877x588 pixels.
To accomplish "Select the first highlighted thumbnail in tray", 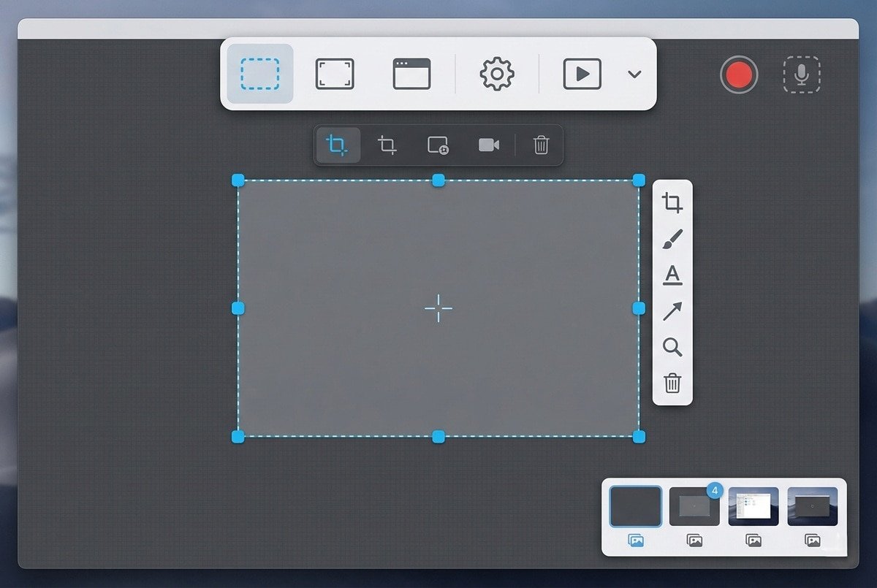I will (x=636, y=507).
